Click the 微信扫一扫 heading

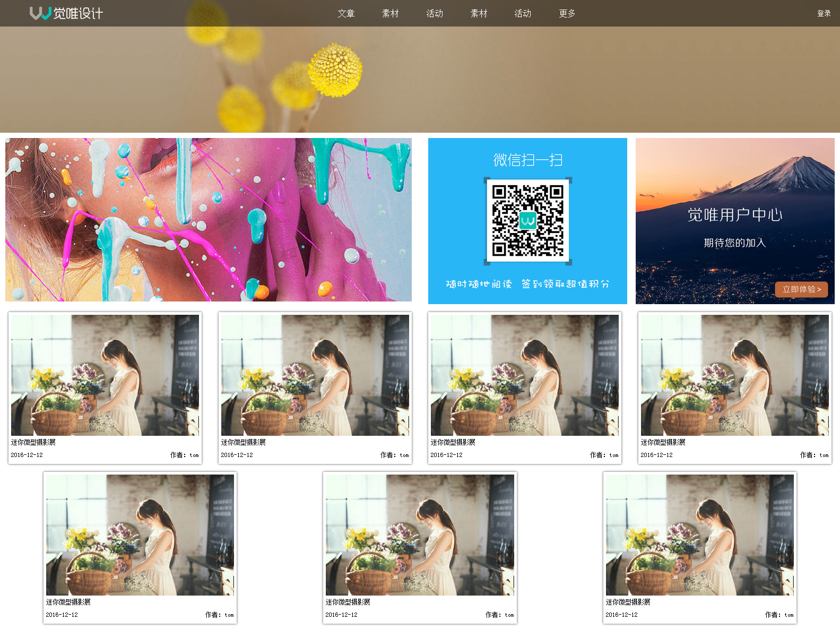[527, 160]
